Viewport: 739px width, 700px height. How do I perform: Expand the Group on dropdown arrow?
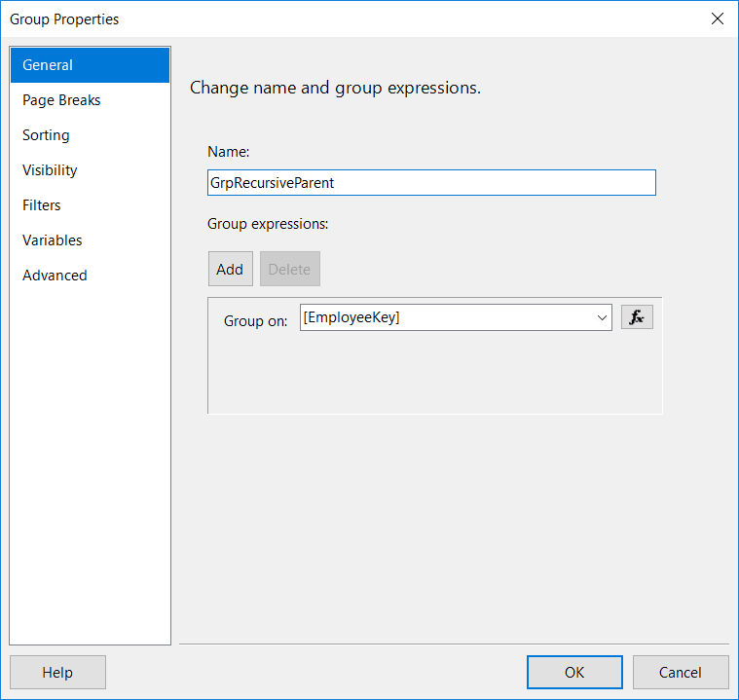[x=602, y=317]
